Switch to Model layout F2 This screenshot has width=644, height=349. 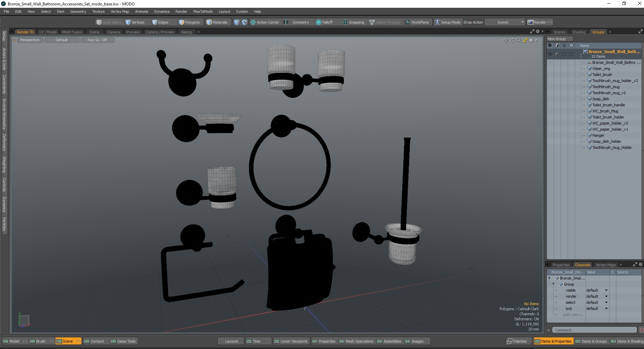[x=15, y=341]
